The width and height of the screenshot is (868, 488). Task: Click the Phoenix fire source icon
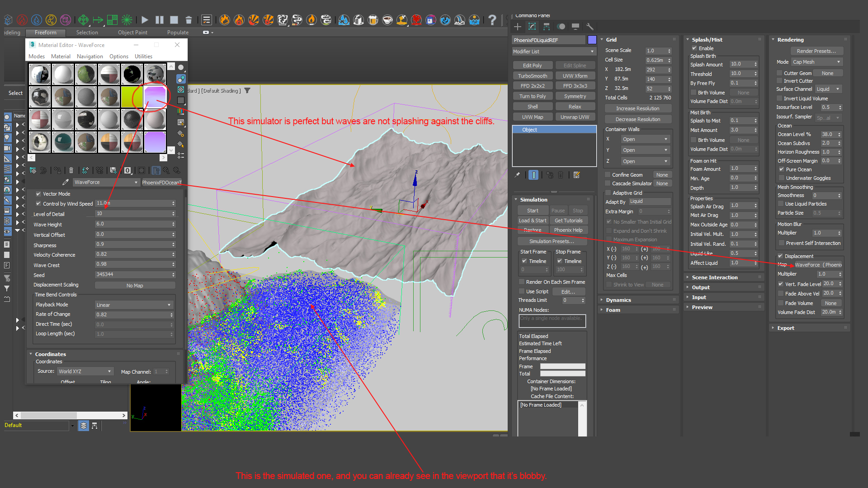pyautogui.click(x=22, y=20)
